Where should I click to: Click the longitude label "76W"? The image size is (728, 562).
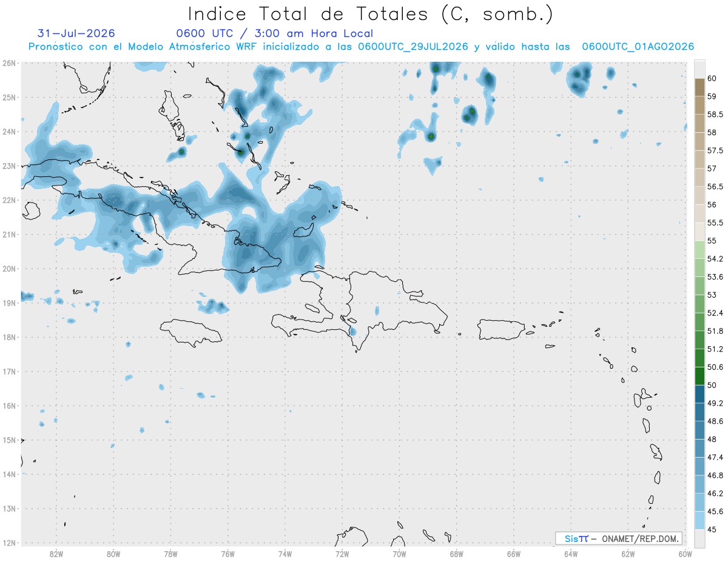pos(227,554)
